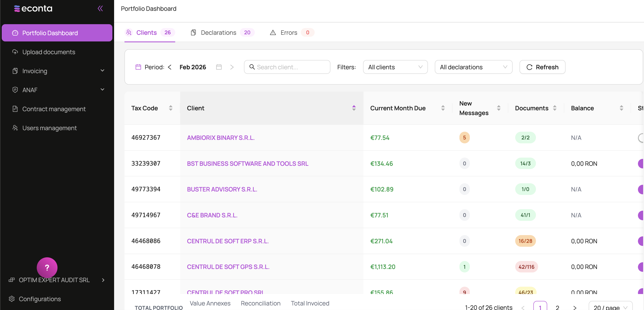Toggle status switch for BST BUSINESS SOFTWARE row
The image size is (644, 310).
(641, 164)
